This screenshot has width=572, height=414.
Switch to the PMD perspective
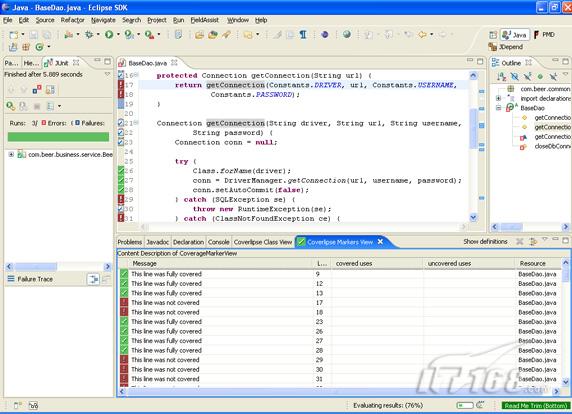coord(545,35)
